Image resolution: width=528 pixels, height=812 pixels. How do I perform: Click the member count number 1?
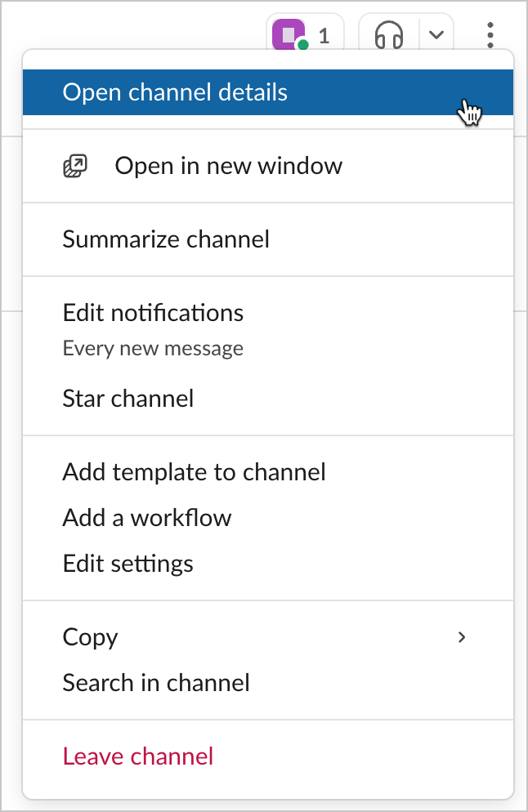click(x=324, y=36)
